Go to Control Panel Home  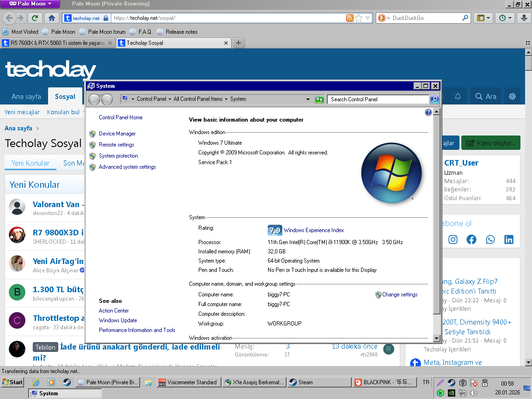pos(121,117)
